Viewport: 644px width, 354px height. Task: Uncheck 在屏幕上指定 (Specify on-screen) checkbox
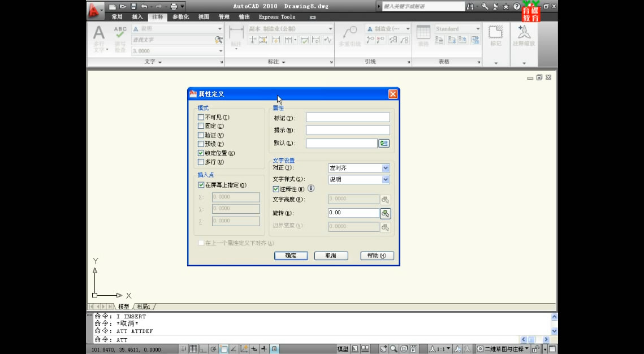pos(201,185)
